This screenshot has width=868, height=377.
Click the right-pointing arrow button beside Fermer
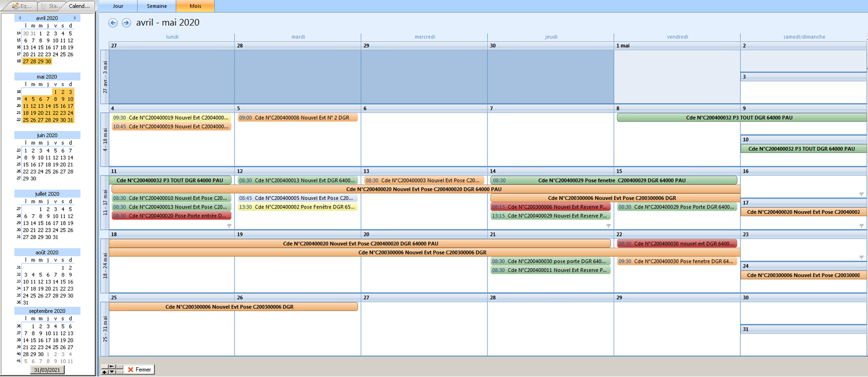[112, 367]
